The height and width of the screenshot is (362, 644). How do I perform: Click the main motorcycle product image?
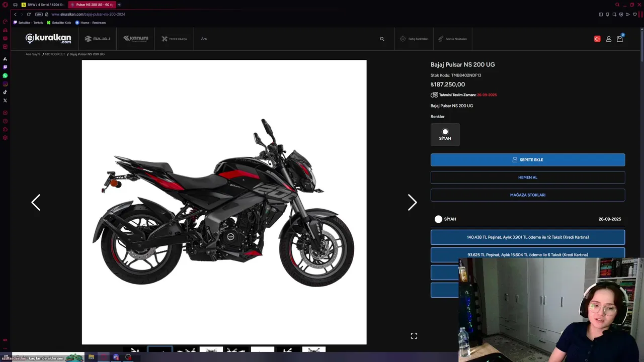point(224,202)
